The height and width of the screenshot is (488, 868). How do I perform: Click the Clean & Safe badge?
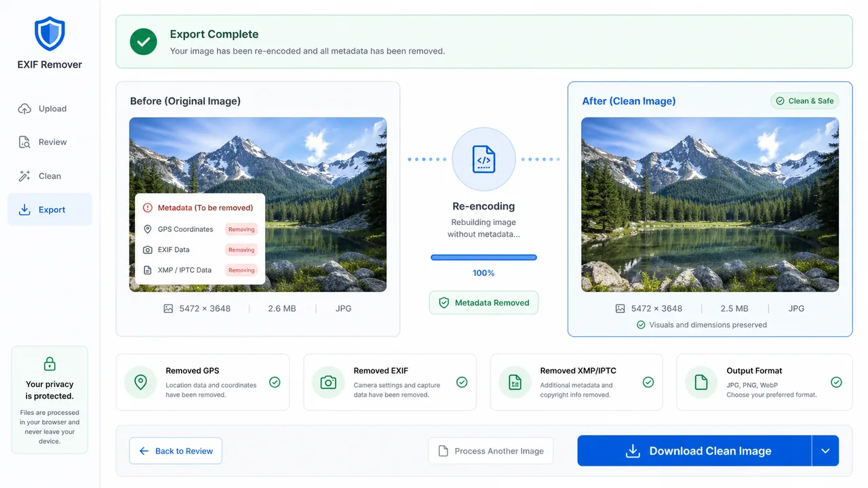click(x=805, y=101)
